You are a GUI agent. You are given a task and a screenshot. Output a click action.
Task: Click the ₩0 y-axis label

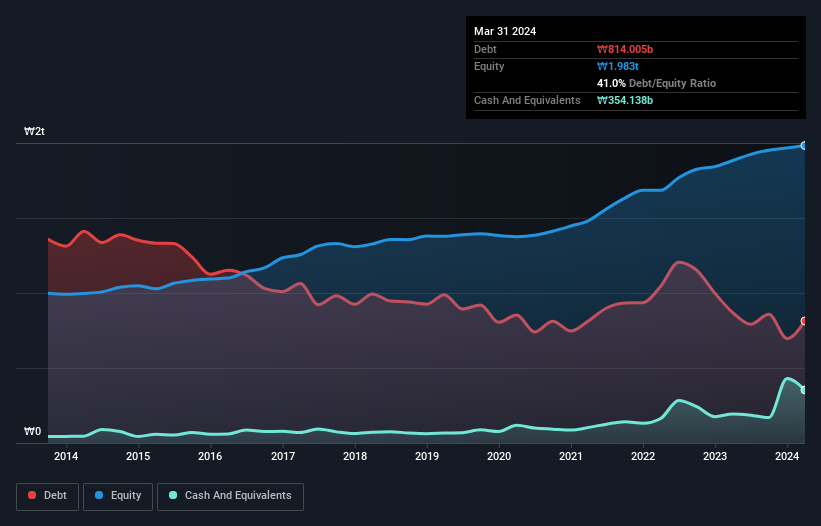(32, 431)
